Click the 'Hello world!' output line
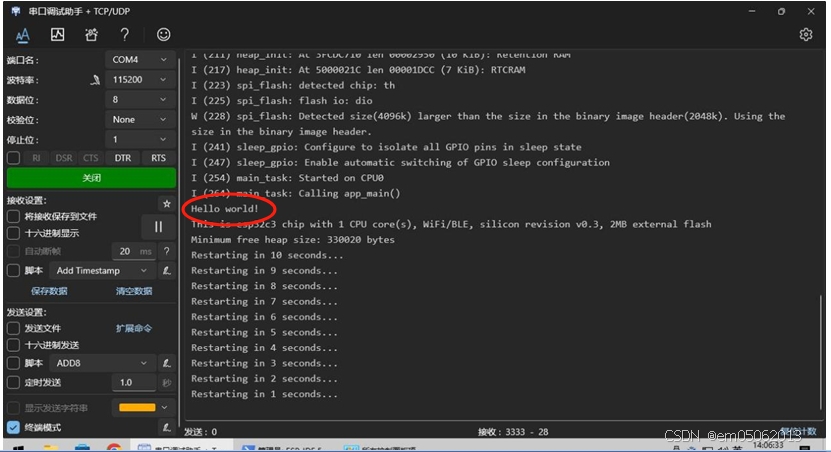Screen dimensions: 831x452 tap(225, 209)
